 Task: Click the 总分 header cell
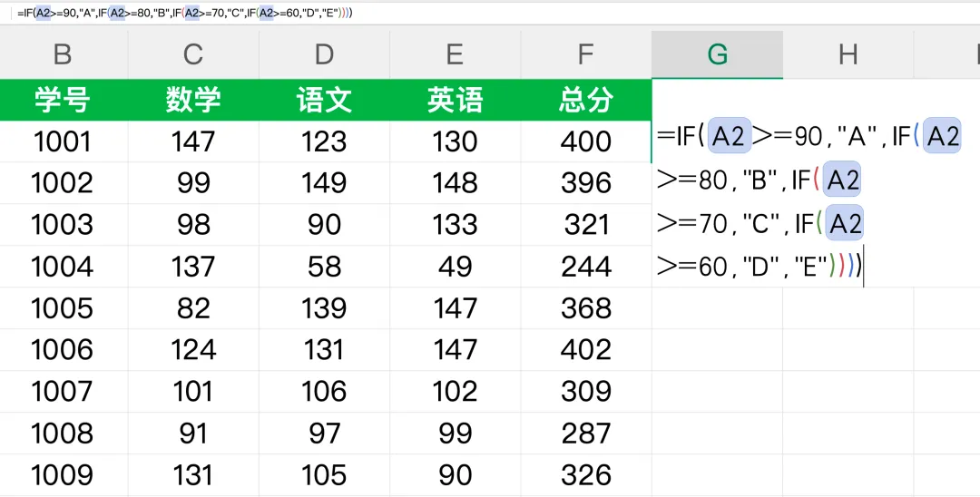tap(585, 100)
